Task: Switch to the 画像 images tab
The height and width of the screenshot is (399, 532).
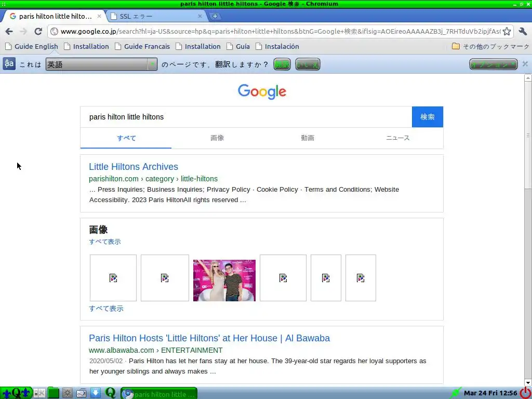Action: [217, 138]
